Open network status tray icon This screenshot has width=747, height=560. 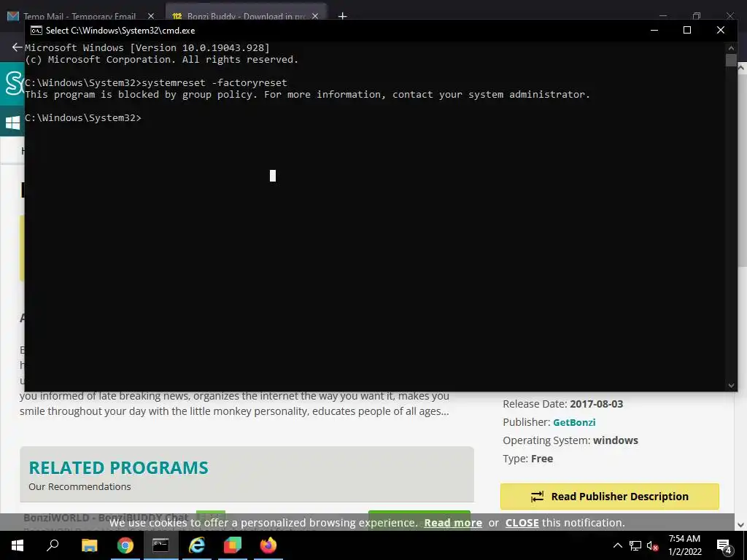pyautogui.click(x=635, y=545)
